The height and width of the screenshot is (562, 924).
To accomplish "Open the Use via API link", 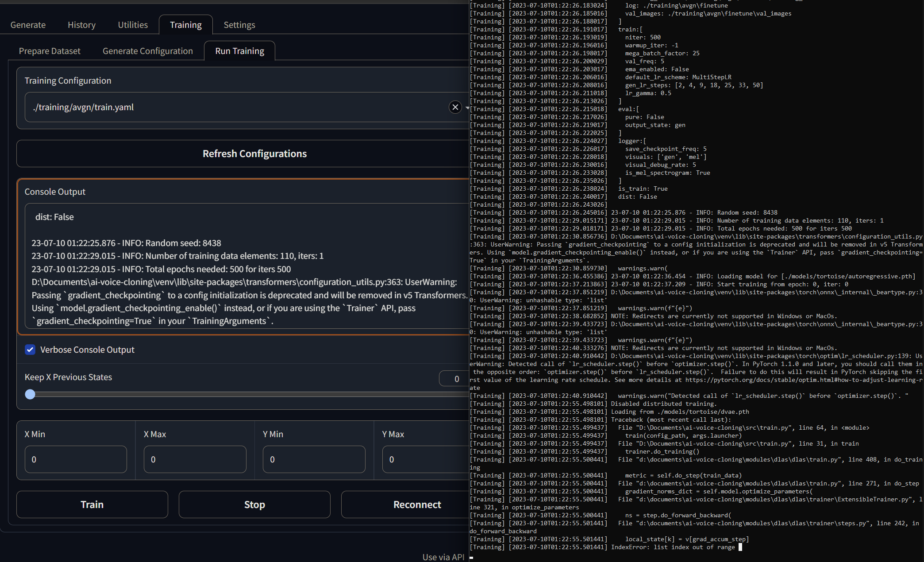I will click(x=443, y=557).
